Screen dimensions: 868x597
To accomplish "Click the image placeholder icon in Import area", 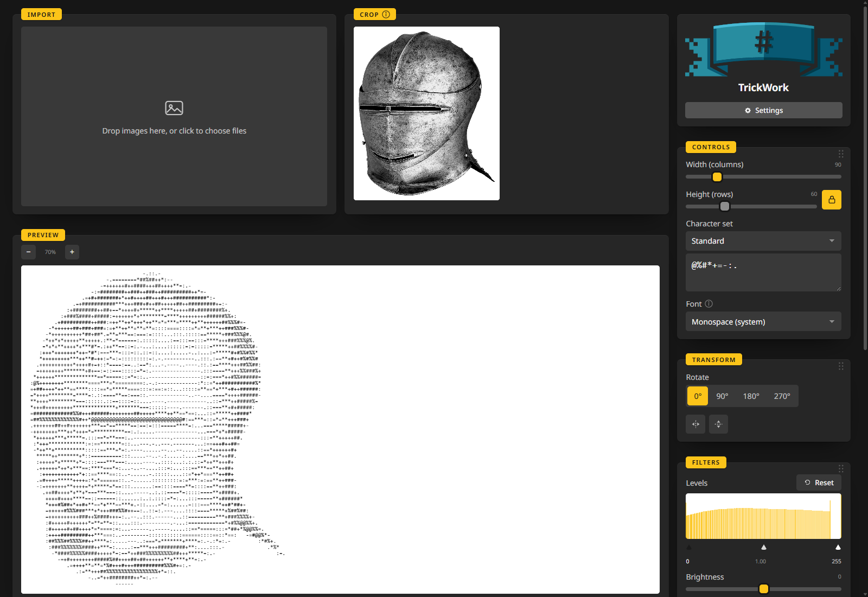I will pos(174,108).
